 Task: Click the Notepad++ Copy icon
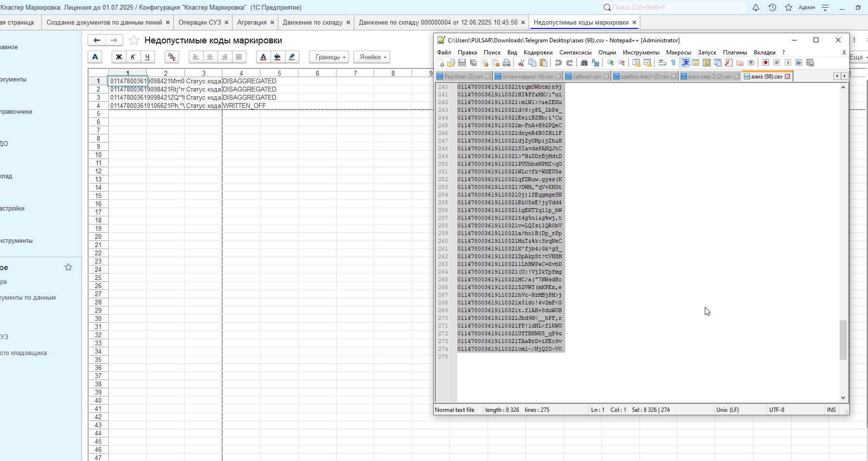coord(532,63)
